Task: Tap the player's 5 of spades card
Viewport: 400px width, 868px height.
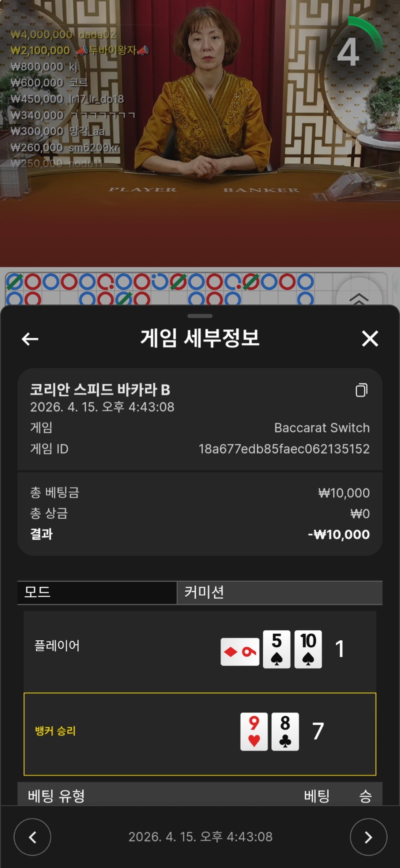Action: [x=276, y=649]
